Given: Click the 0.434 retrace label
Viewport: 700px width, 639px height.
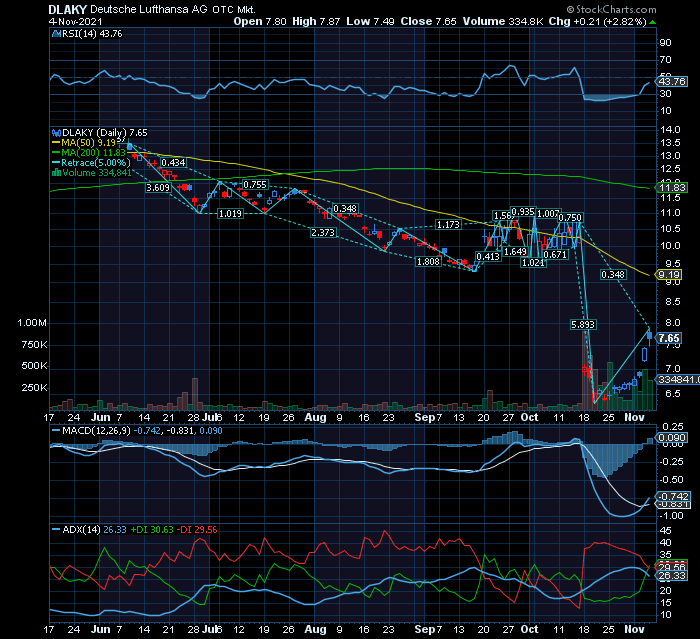Looking at the screenshot, I should [173, 163].
